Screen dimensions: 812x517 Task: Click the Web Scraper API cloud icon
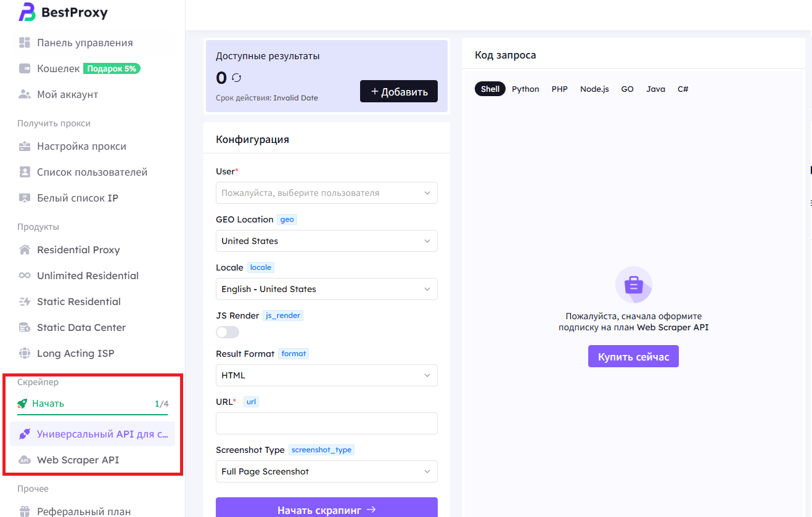[x=25, y=460]
